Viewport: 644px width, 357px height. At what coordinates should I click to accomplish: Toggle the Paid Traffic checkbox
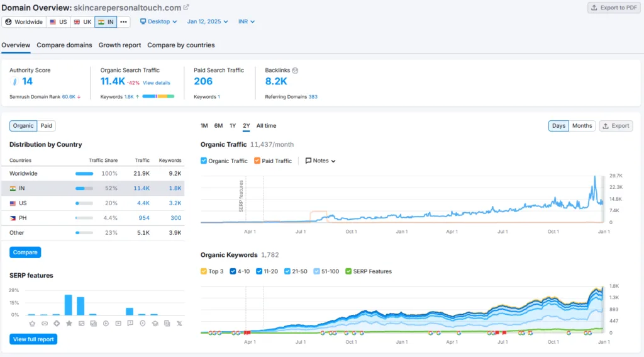pyautogui.click(x=257, y=161)
